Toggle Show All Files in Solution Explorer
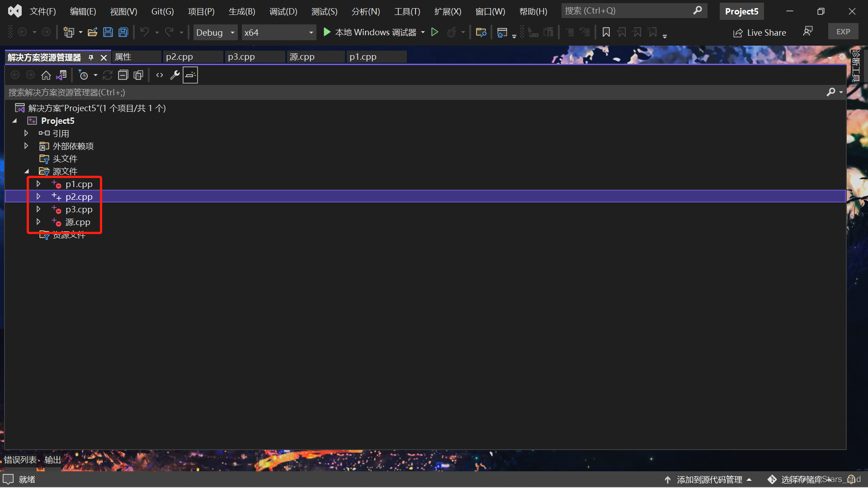This screenshot has height=488, width=868. (x=138, y=75)
